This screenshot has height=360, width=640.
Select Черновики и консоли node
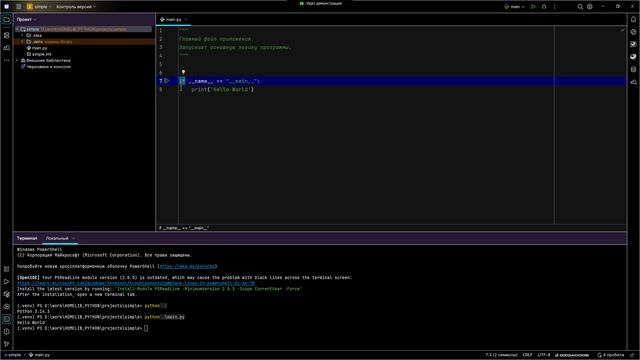tap(49, 67)
